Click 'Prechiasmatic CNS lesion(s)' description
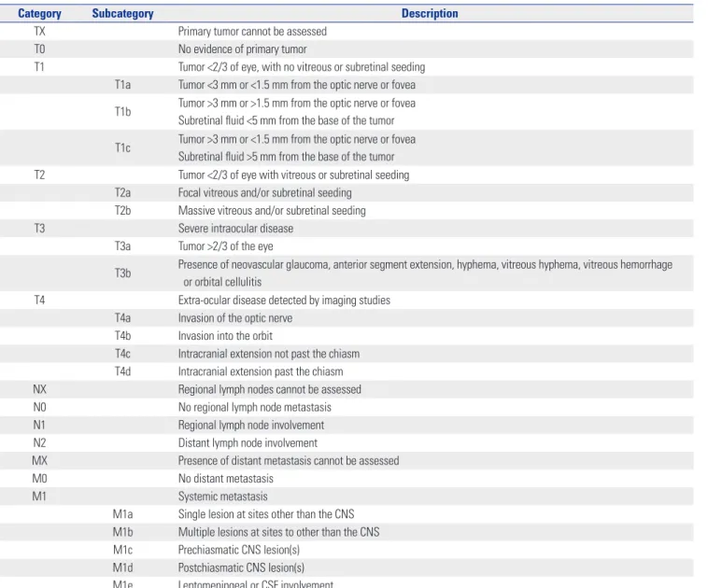The width and height of the screenshot is (708, 588). click(239, 550)
